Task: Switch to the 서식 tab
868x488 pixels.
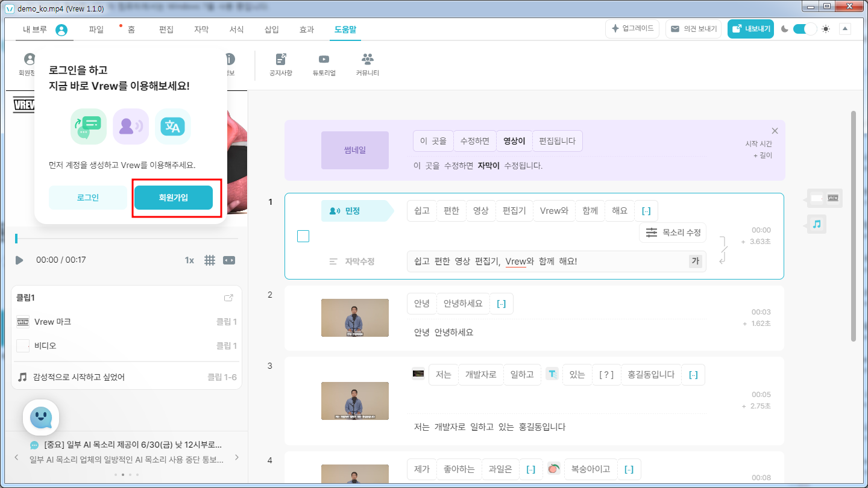Action: pyautogui.click(x=236, y=28)
